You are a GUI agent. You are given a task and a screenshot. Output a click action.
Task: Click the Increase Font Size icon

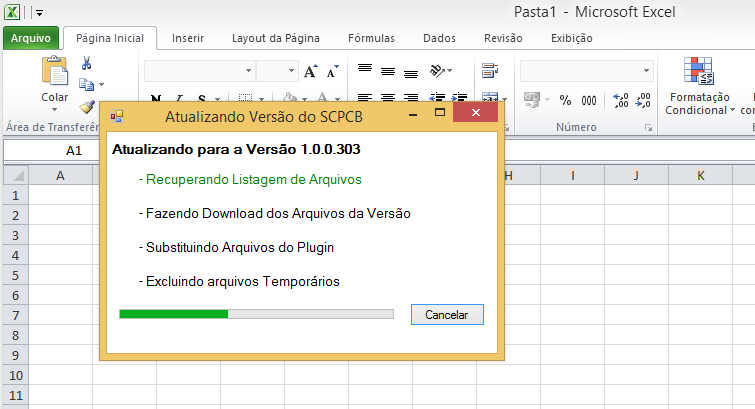[x=311, y=72]
